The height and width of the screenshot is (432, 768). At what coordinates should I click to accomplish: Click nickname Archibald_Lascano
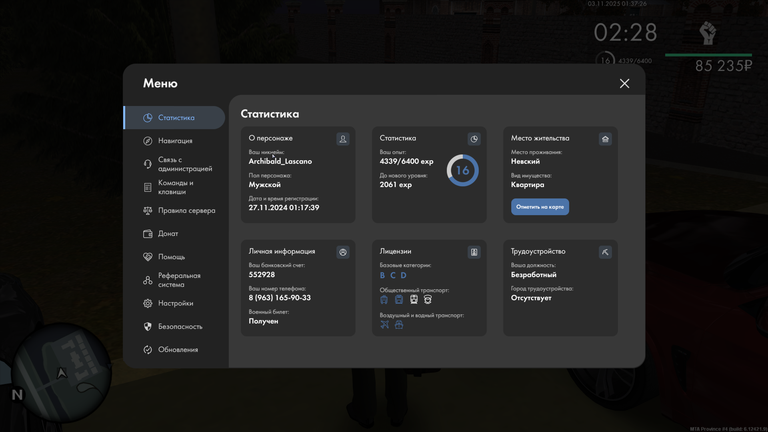(280, 161)
